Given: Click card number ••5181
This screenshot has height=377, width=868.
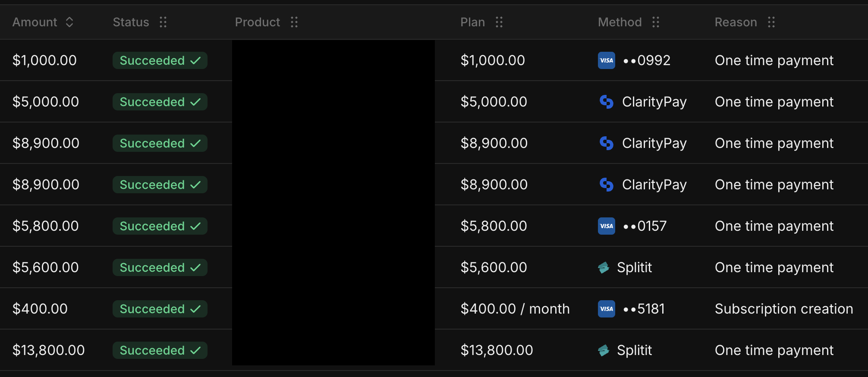Looking at the screenshot, I should tap(644, 309).
